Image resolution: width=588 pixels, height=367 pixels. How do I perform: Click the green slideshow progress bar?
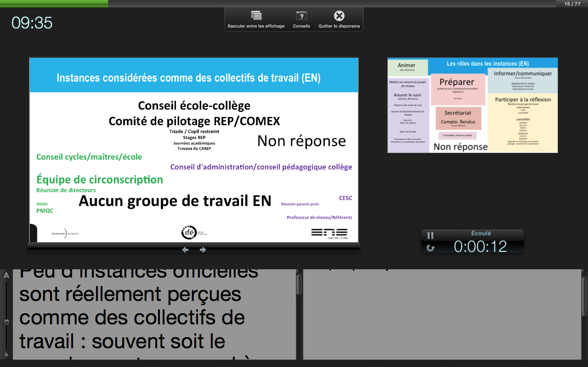(x=54, y=3)
